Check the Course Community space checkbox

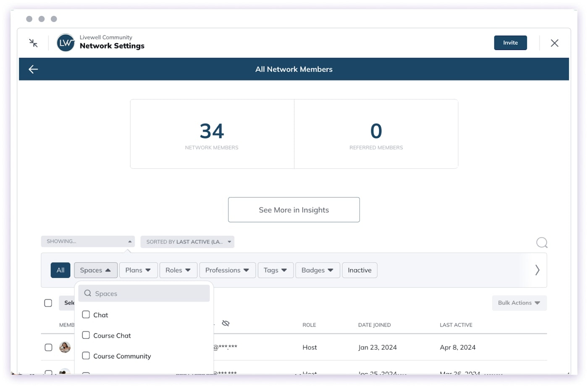click(86, 356)
